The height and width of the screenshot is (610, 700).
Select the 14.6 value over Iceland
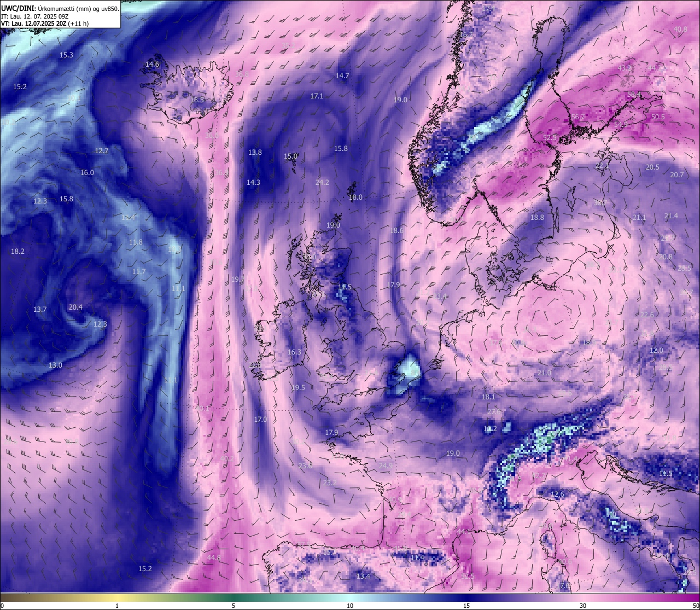[x=152, y=64]
